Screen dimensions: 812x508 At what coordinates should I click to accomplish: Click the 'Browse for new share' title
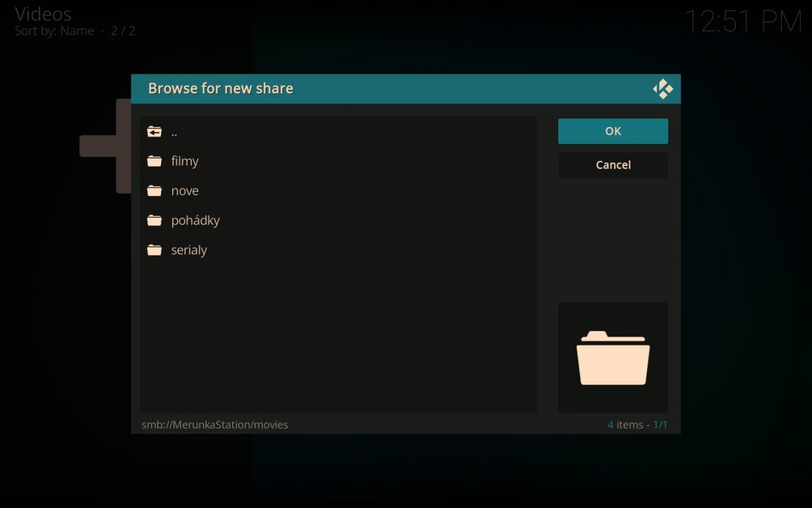[x=221, y=88]
